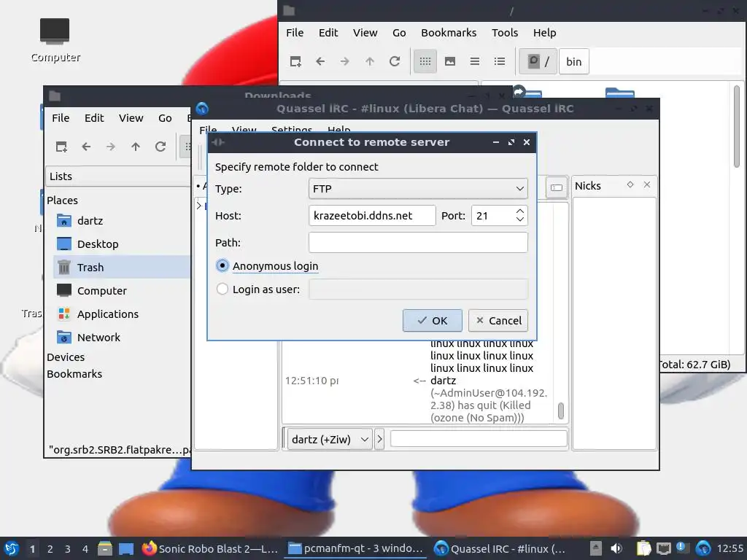This screenshot has height=560, width=747.
Task: Select Trash in the Places list
Action: point(122,267)
